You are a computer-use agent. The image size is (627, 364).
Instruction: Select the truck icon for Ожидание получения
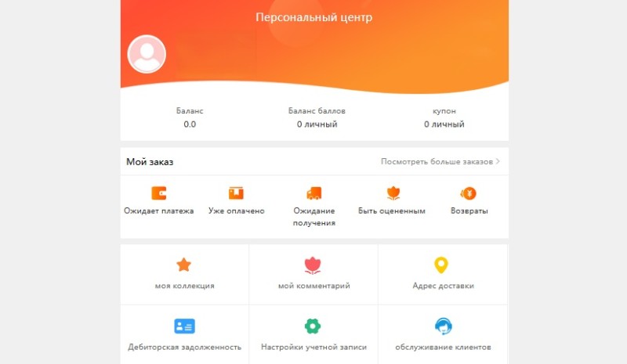tap(314, 193)
